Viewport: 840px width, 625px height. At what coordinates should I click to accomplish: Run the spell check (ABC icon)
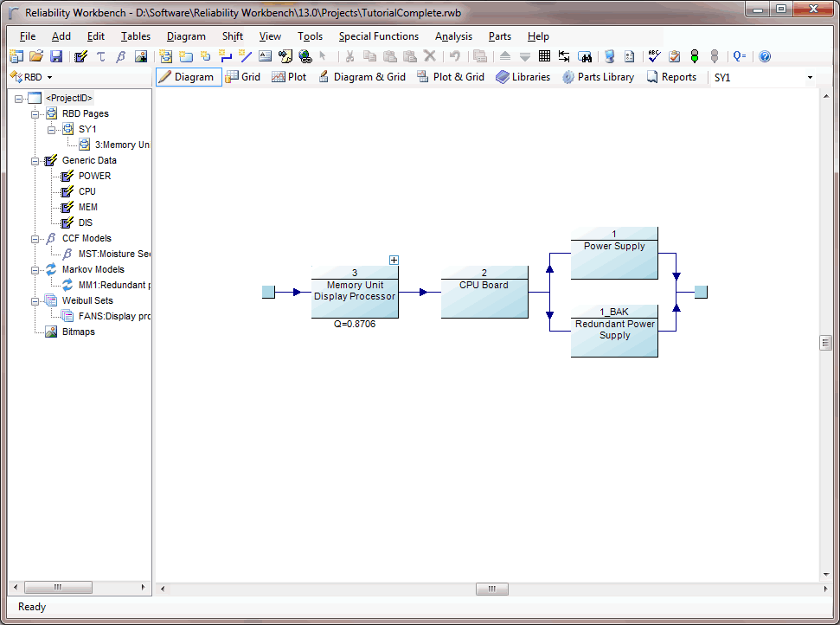pyautogui.click(x=653, y=56)
